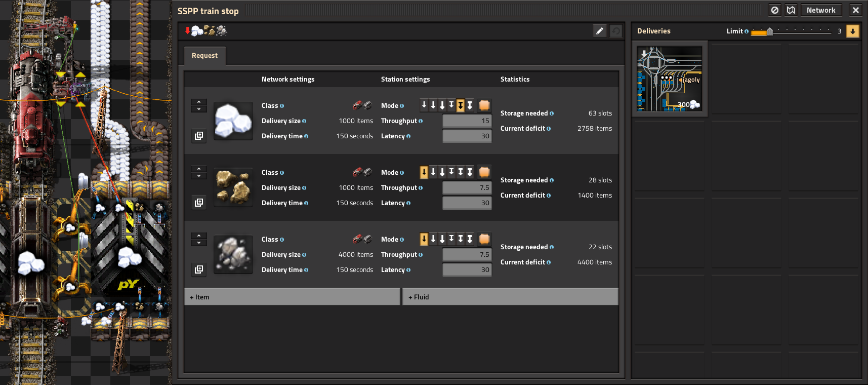Click the gold ore item icon in second request
The image size is (868, 385).
point(233,187)
